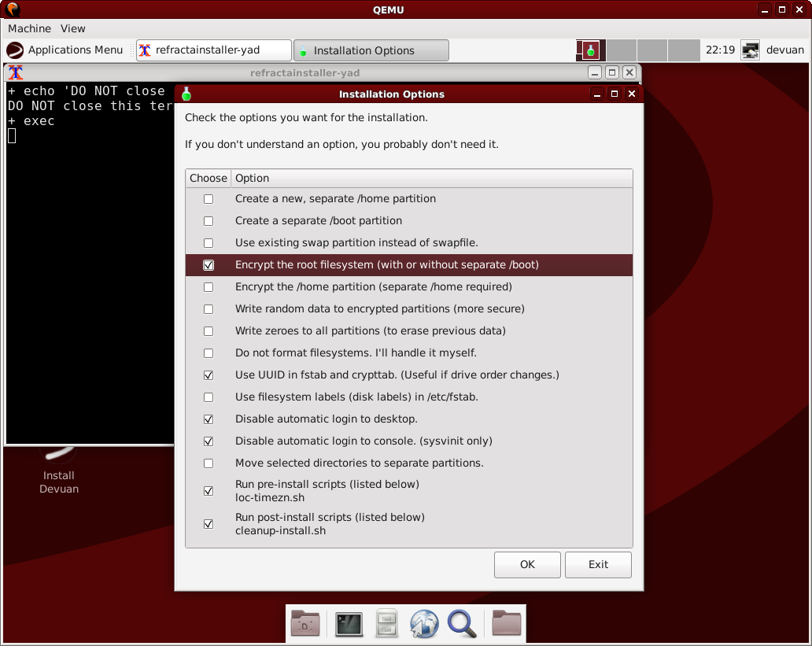
Task: Check Write zeroes to all partitions
Action: tap(209, 331)
